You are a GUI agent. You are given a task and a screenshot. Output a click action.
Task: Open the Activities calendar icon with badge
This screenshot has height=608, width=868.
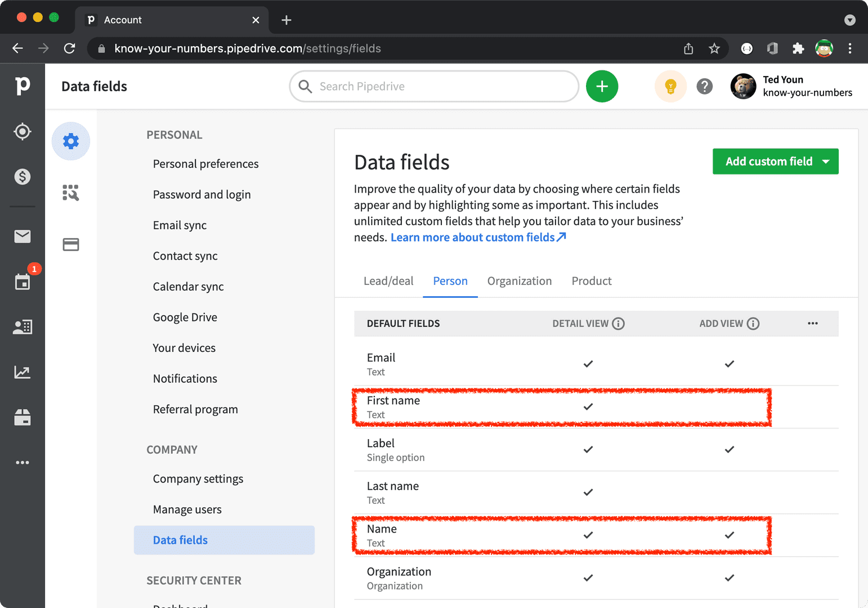coord(23,281)
